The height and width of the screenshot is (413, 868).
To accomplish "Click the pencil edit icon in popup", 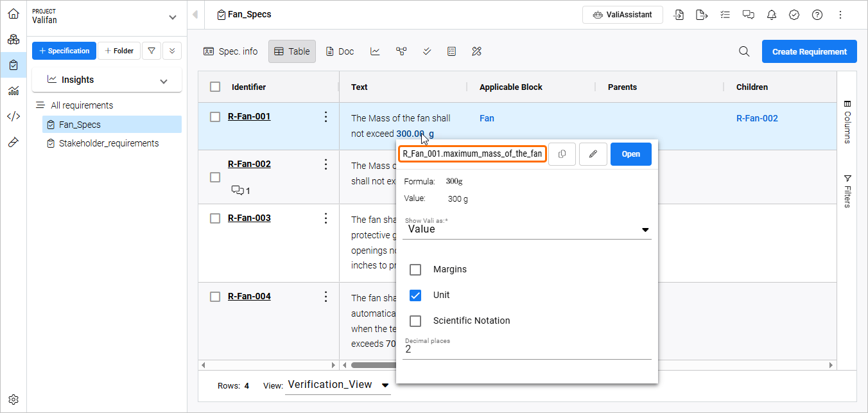I will [593, 154].
